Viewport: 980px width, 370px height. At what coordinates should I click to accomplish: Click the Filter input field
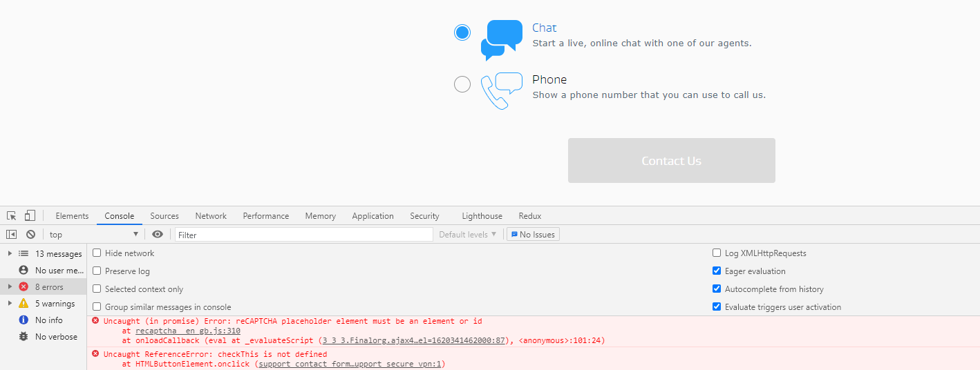(304, 235)
